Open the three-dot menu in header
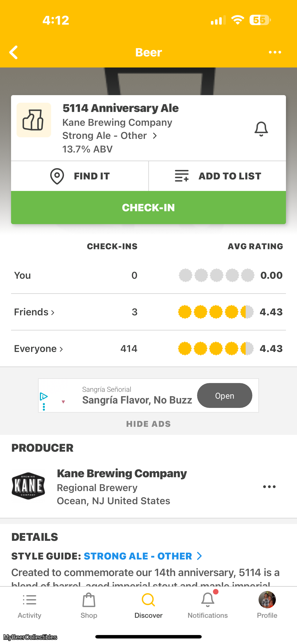 point(275,52)
